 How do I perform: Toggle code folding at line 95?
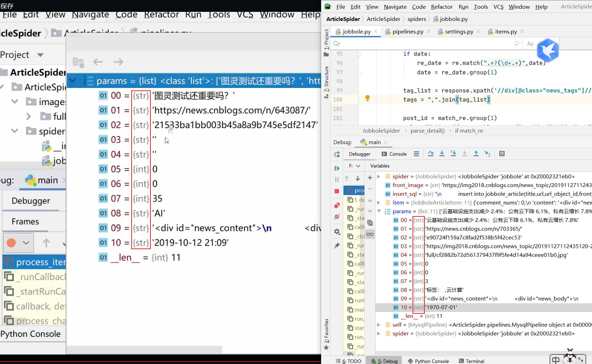358,54
